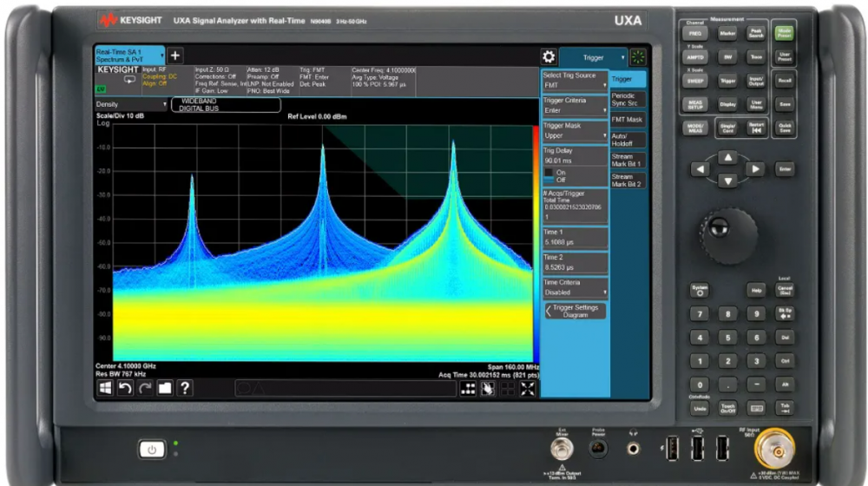
Task: Click the Res BW 767 kHz readout
Action: pos(121,374)
